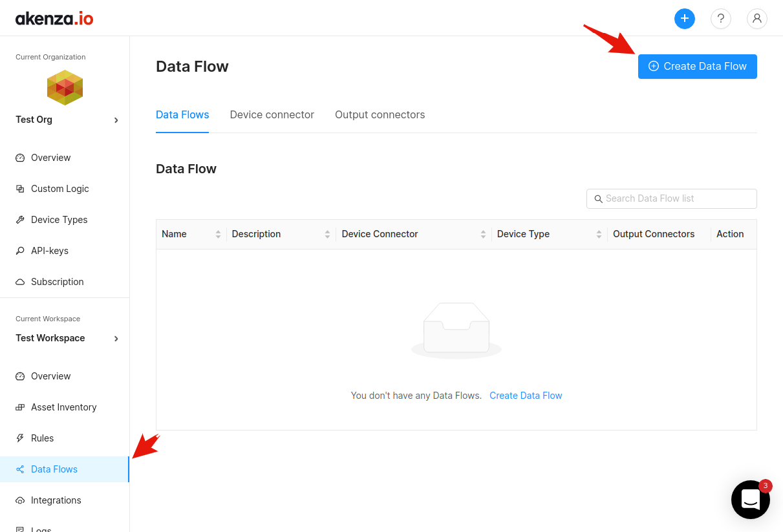The height and width of the screenshot is (532, 783).
Task: Open API-keys section
Action: [49, 251]
